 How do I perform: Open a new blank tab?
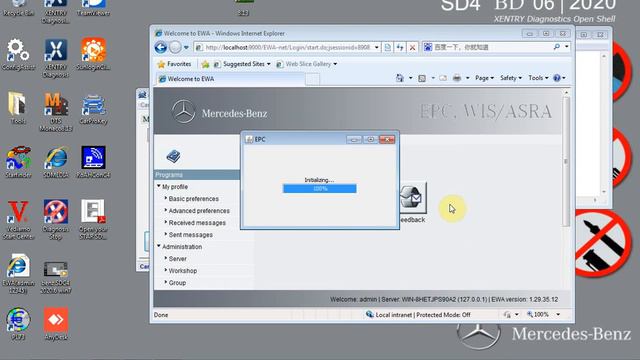313,79
